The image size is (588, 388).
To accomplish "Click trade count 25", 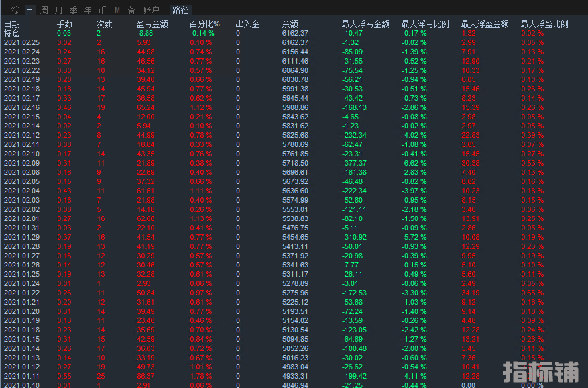I will point(101,376).
